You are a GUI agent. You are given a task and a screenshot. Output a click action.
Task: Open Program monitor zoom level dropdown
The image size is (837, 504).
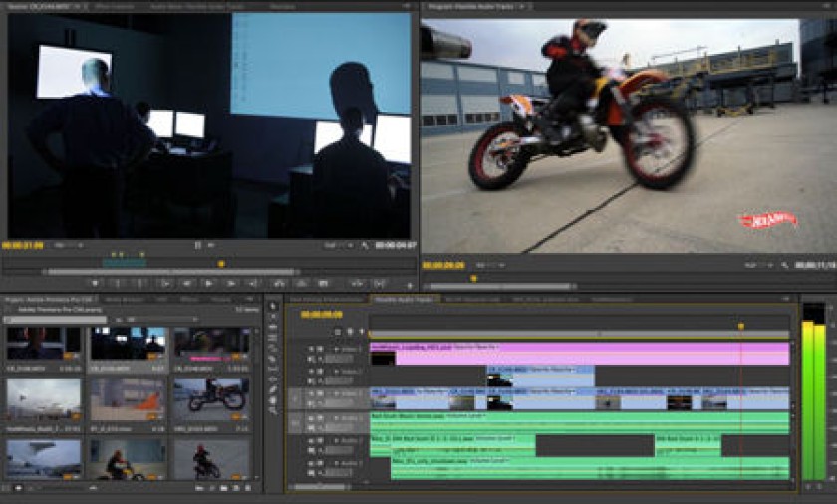pos(490,265)
